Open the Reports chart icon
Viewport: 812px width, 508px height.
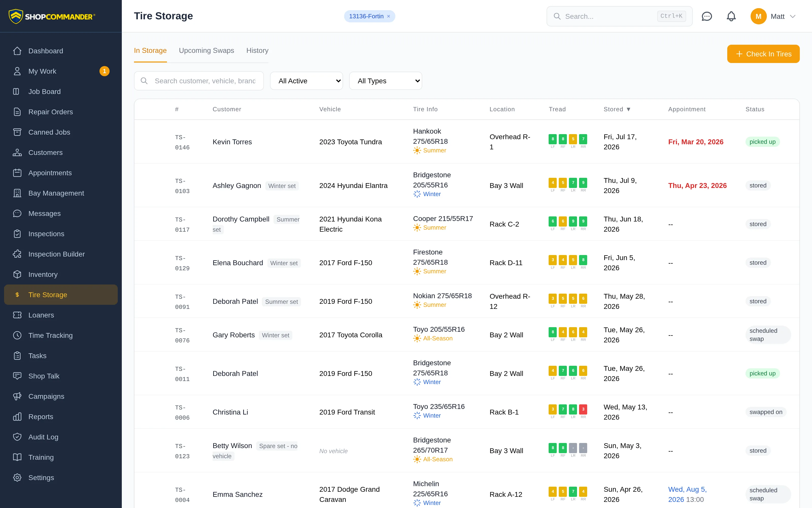[x=17, y=417]
